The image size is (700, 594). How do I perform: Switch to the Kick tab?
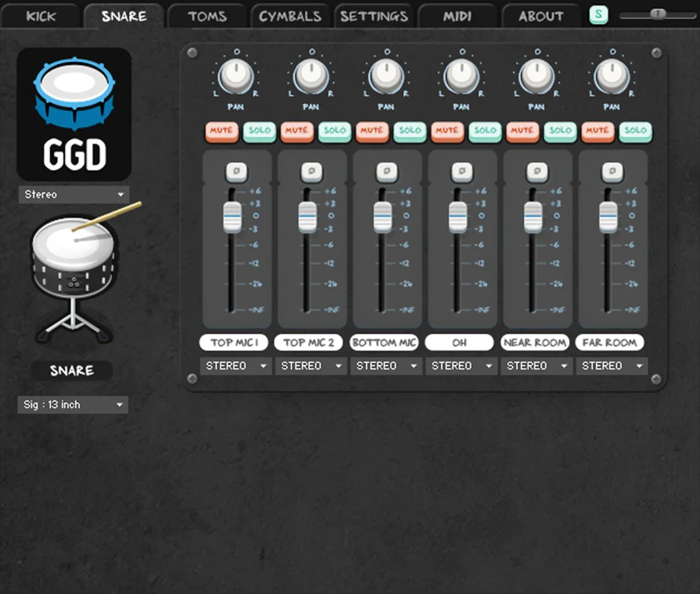(41, 16)
